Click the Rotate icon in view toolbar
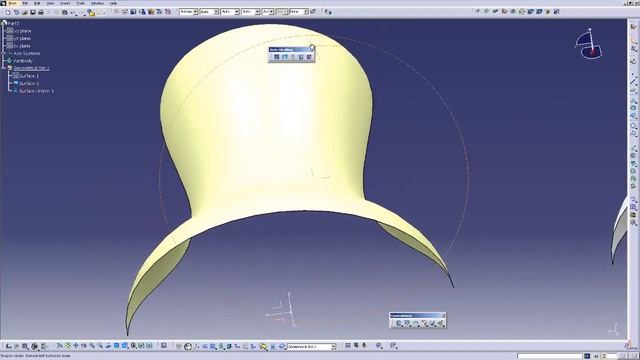Viewport: 640px width, 360px height. click(x=84, y=346)
